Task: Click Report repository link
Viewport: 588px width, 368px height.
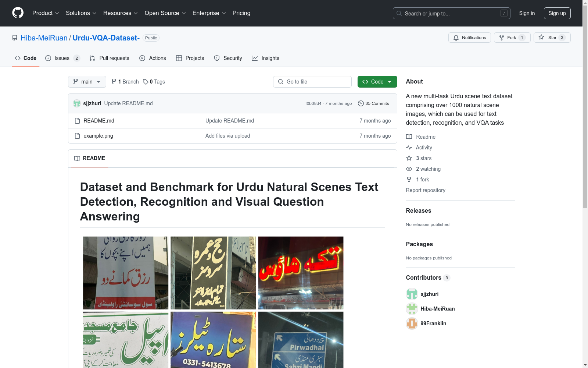Action: coord(426,190)
